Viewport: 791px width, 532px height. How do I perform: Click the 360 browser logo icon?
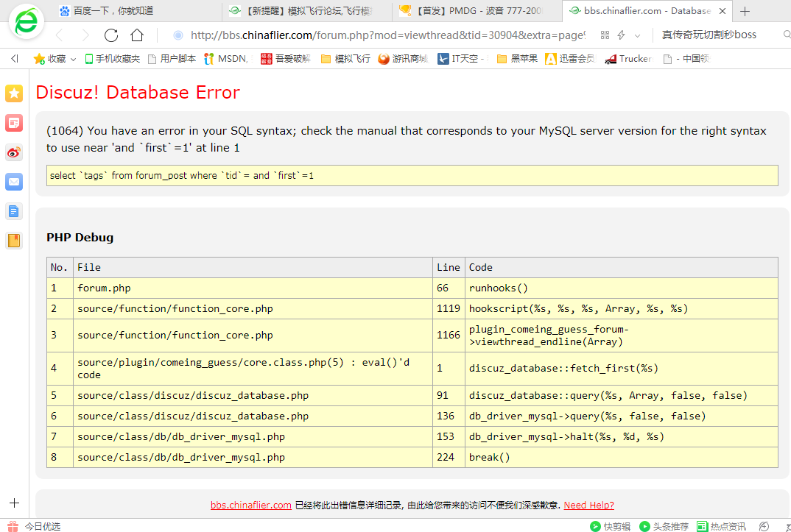pyautogui.click(x=27, y=21)
